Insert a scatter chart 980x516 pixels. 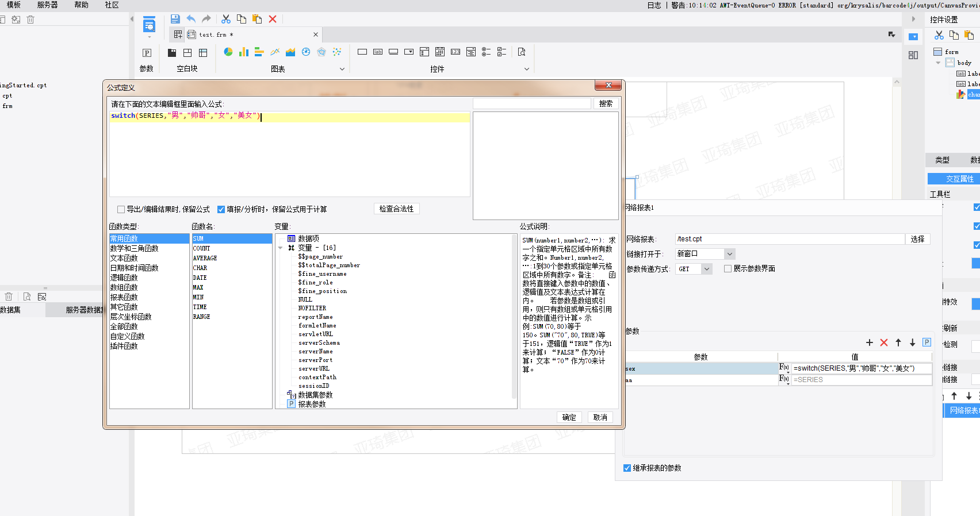[x=337, y=52]
